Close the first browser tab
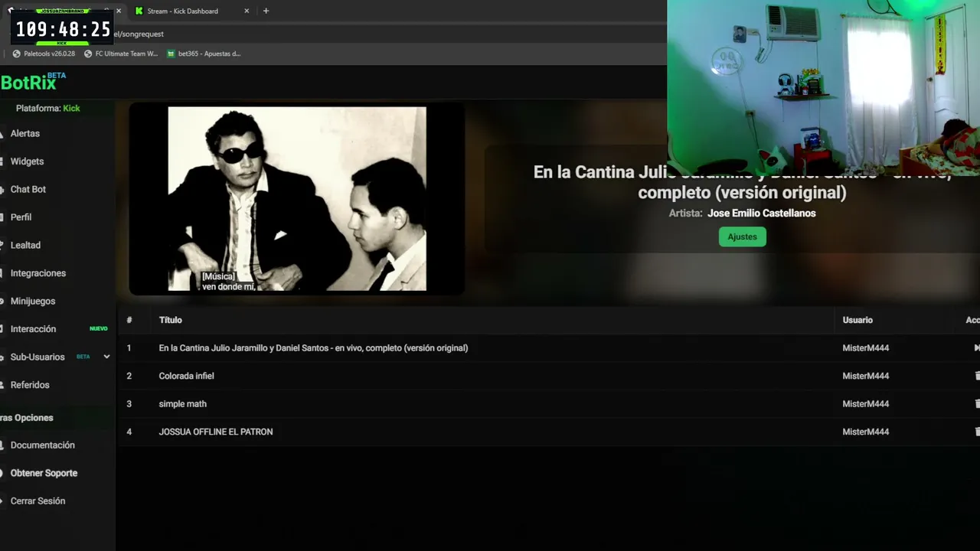Image resolution: width=980 pixels, height=551 pixels. coord(119,11)
